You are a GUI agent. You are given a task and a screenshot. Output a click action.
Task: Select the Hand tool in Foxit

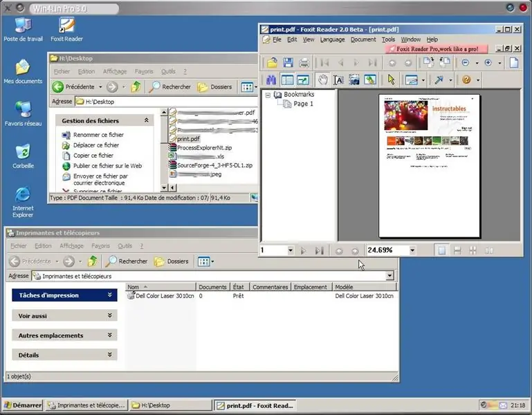pos(322,80)
